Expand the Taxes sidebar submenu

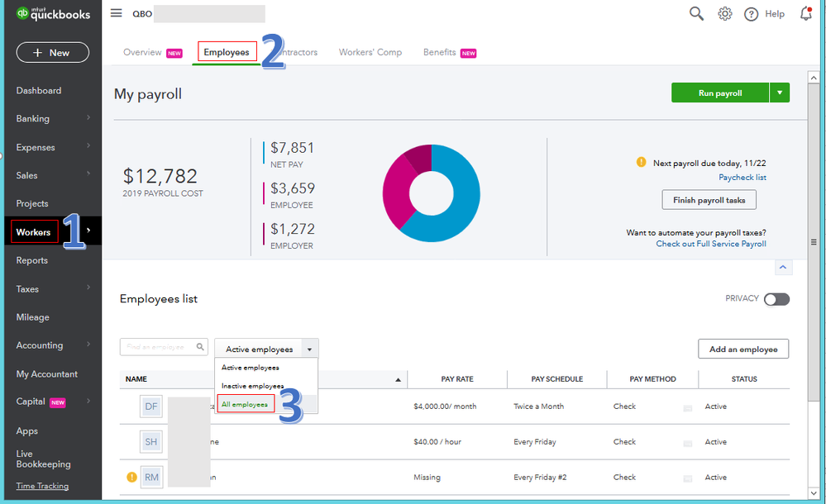(x=88, y=288)
